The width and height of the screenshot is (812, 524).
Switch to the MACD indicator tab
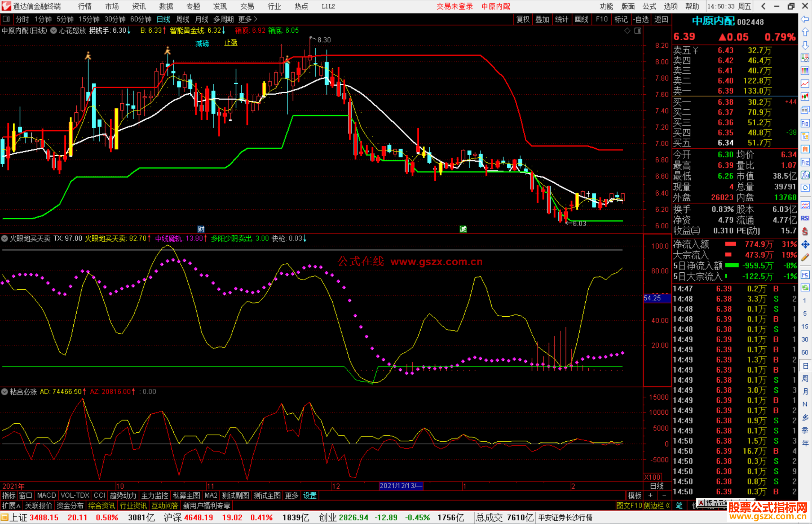(46, 495)
